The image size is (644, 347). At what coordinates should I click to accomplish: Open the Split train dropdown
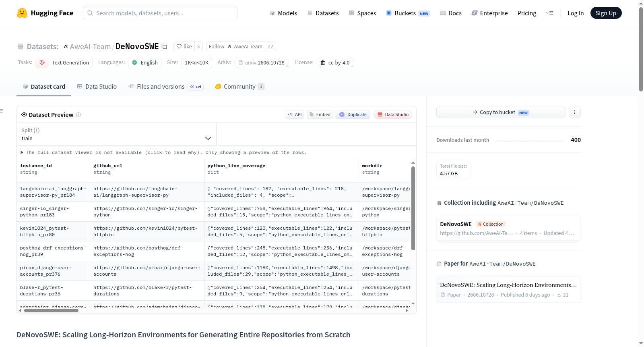click(116, 134)
